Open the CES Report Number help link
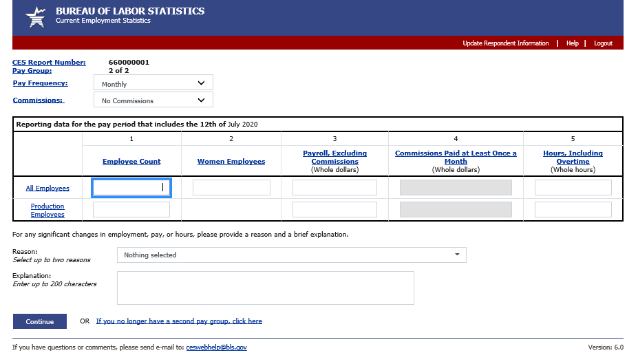The width and height of the screenshot is (638, 364). point(49,63)
